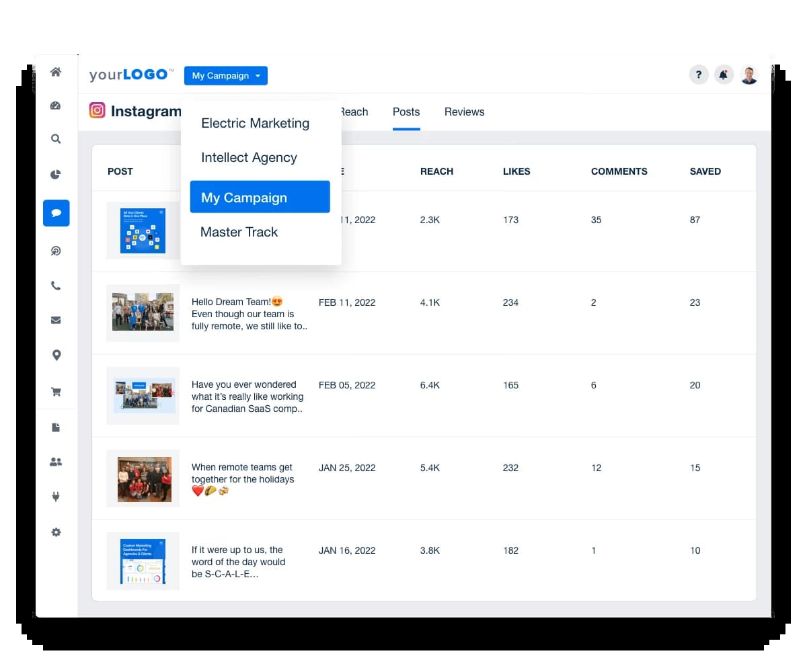Open the plug integrations sidebar icon
The width and height of the screenshot is (807, 672).
[x=56, y=497]
